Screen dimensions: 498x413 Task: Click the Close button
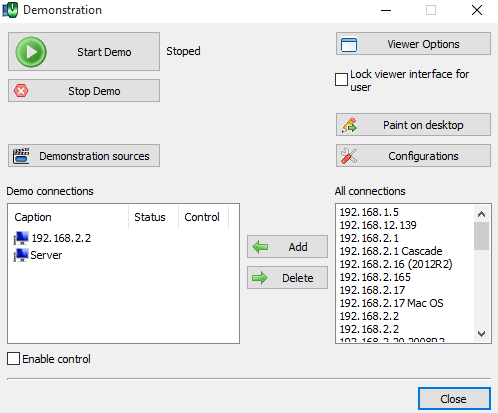pos(454,399)
